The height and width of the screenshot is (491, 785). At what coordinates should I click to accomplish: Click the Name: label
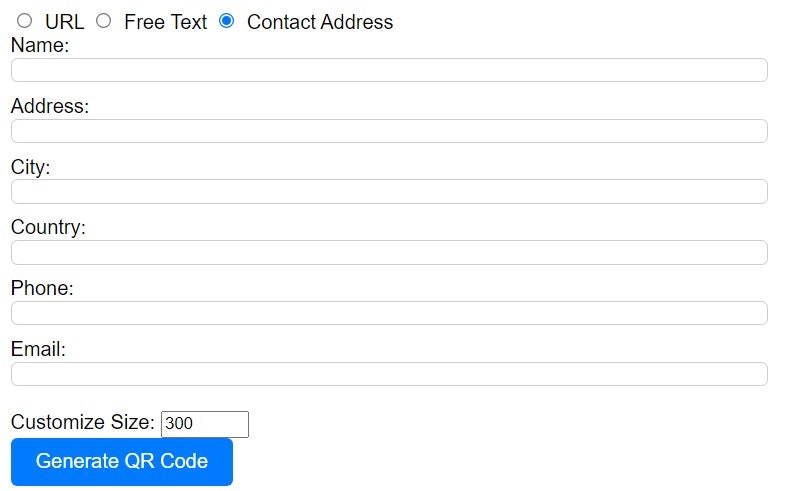click(x=40, y=45)
